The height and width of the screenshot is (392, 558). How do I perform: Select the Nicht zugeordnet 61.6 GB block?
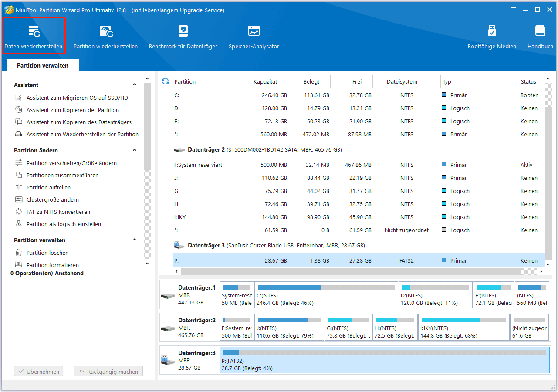pyautogui.click(x=529, y=328)
